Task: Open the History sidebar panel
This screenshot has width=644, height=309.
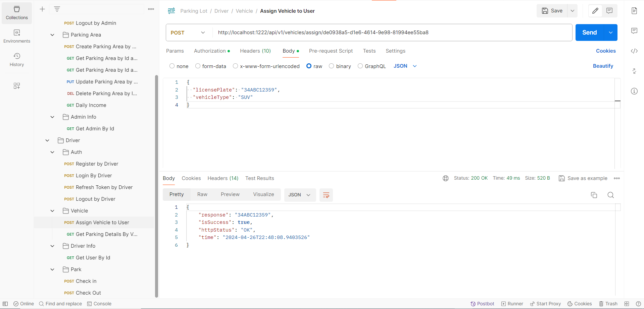Action: [x=17, y=60]
